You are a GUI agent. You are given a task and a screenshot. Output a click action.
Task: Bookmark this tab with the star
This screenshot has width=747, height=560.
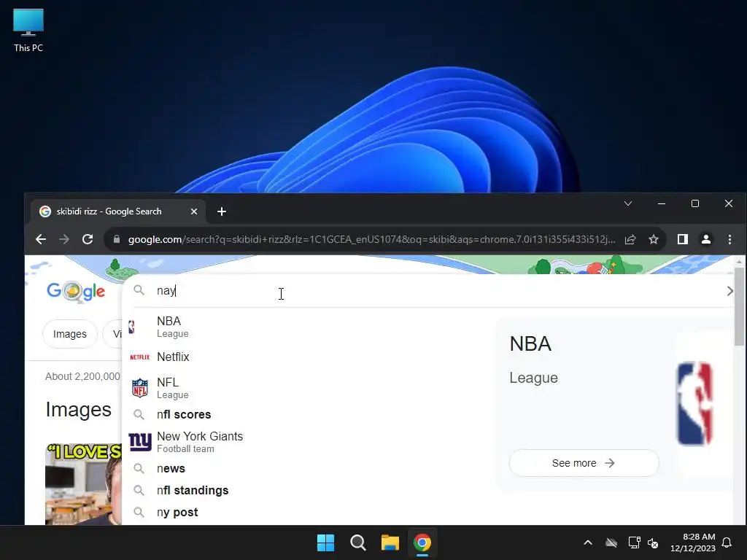click(654, 239)
